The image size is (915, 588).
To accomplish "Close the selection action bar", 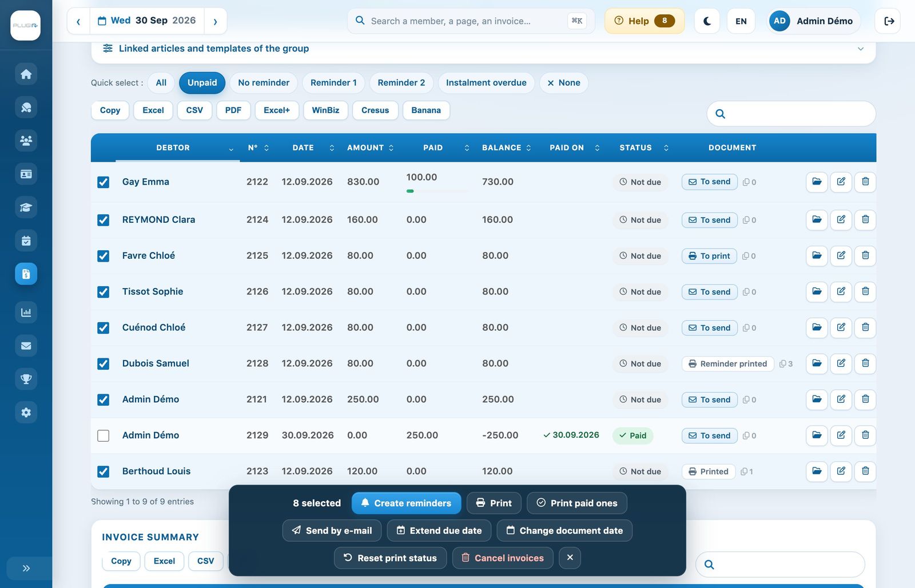I will 570,558.
